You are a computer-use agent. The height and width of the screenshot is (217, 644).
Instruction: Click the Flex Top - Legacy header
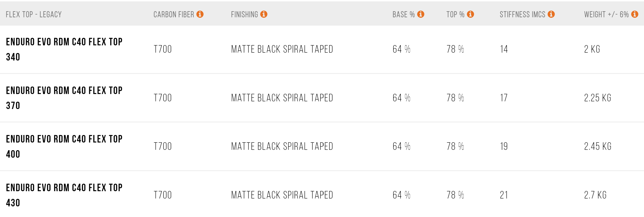pyautogui.click(x=34, y=15)
